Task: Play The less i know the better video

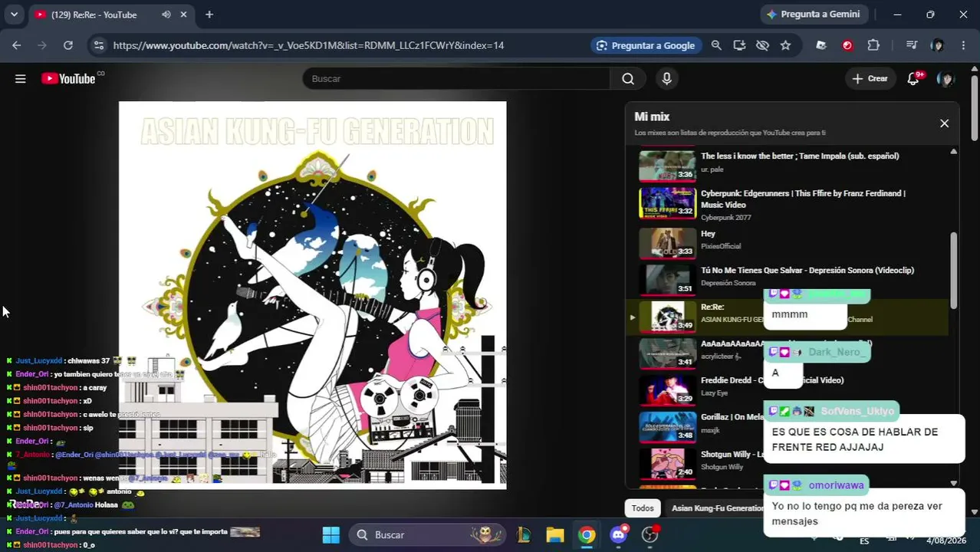Action: [800, 156]
